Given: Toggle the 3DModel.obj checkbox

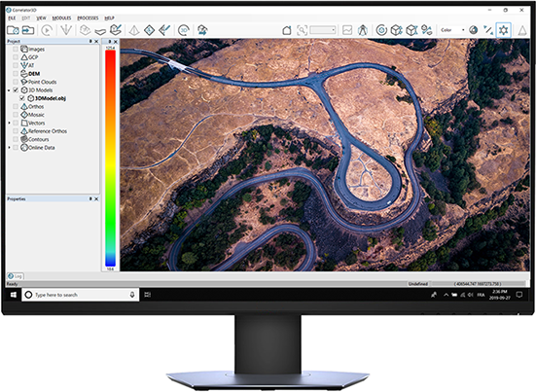Looking at the screenshot, I should pos(21,98).
